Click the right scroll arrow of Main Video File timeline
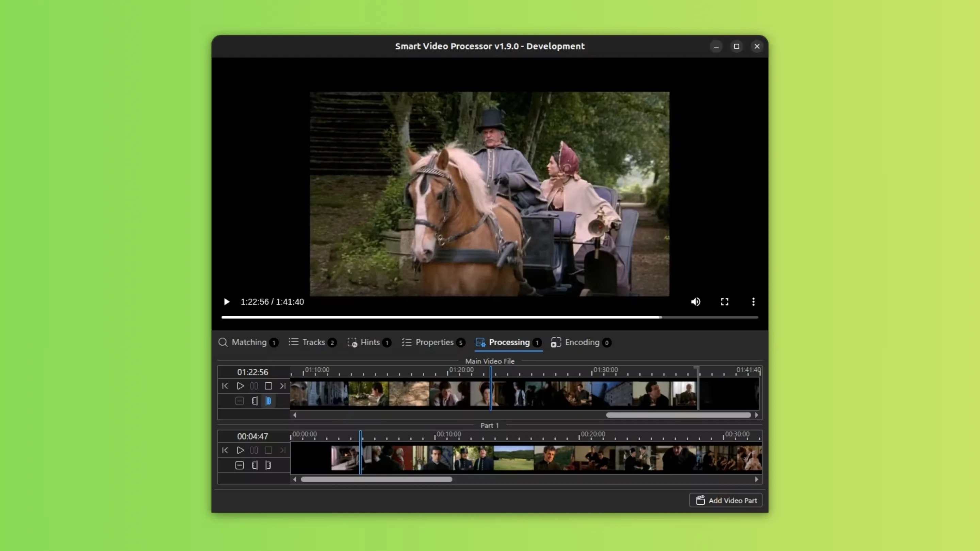 click(x=756, y=415)
